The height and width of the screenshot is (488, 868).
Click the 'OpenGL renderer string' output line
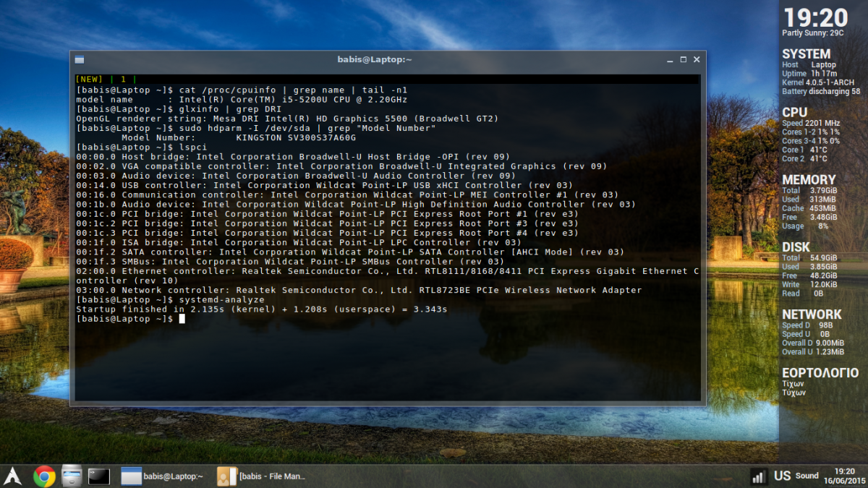click(x=287, y=118)
